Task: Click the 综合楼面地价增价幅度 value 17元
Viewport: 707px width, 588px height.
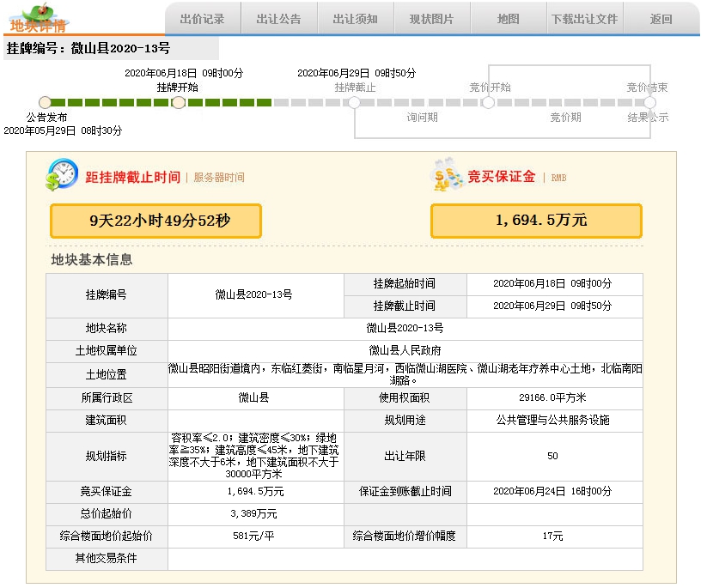Action: coord(552,536)
